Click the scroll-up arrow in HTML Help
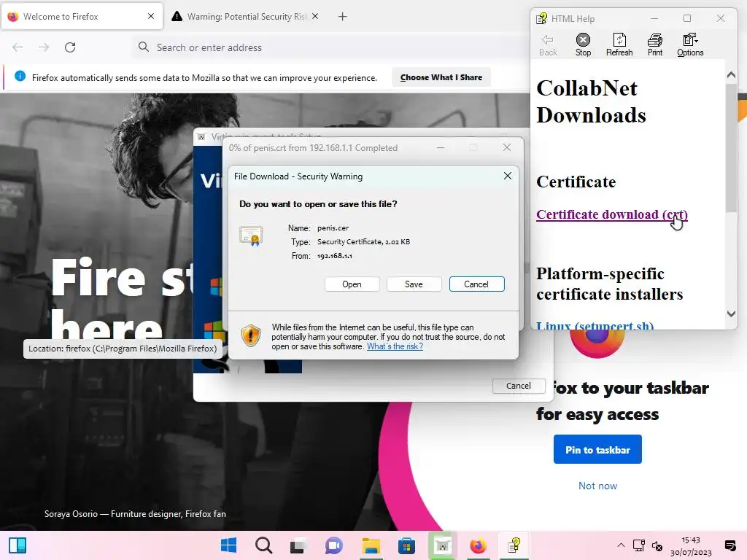 731,75
